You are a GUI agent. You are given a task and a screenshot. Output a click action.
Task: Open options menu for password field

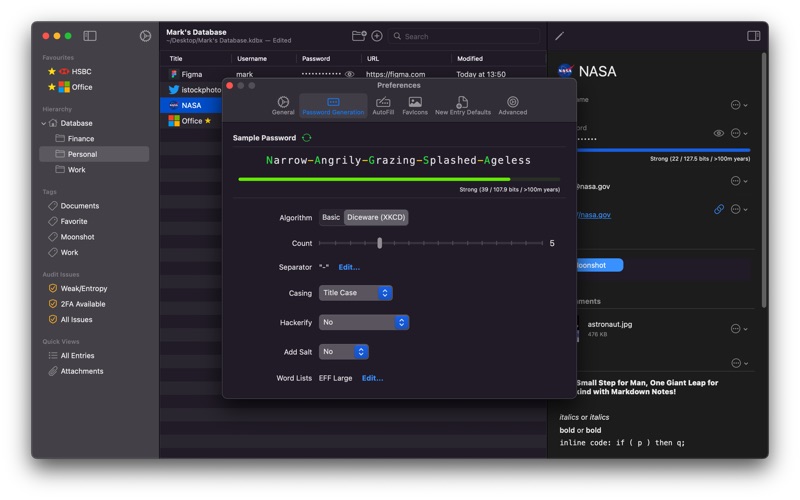(739, 133)
